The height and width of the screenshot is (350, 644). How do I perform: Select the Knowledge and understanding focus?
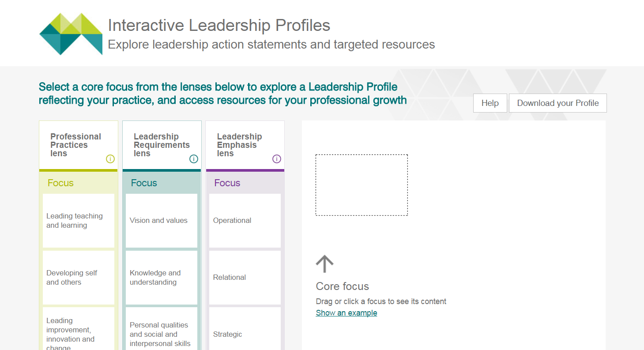161,278
